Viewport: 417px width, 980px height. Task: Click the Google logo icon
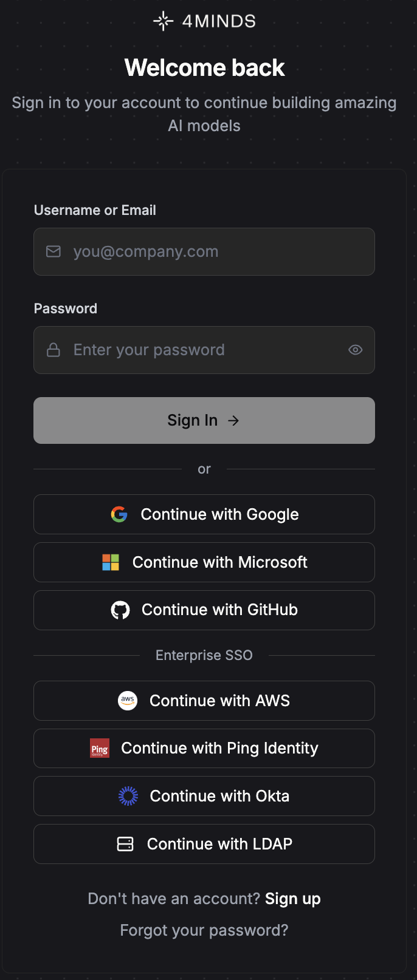(x=120, y=514)
